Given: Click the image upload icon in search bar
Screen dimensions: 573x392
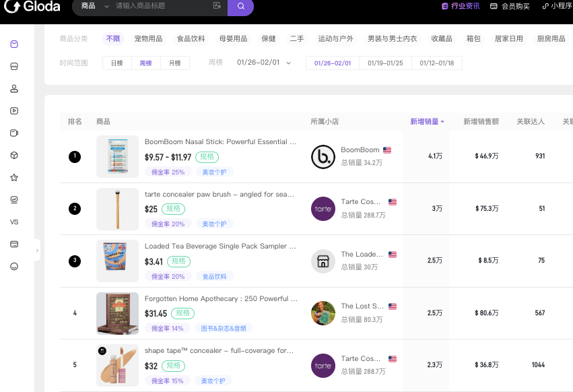Looking at the screenshot, I should pos(217,7).
